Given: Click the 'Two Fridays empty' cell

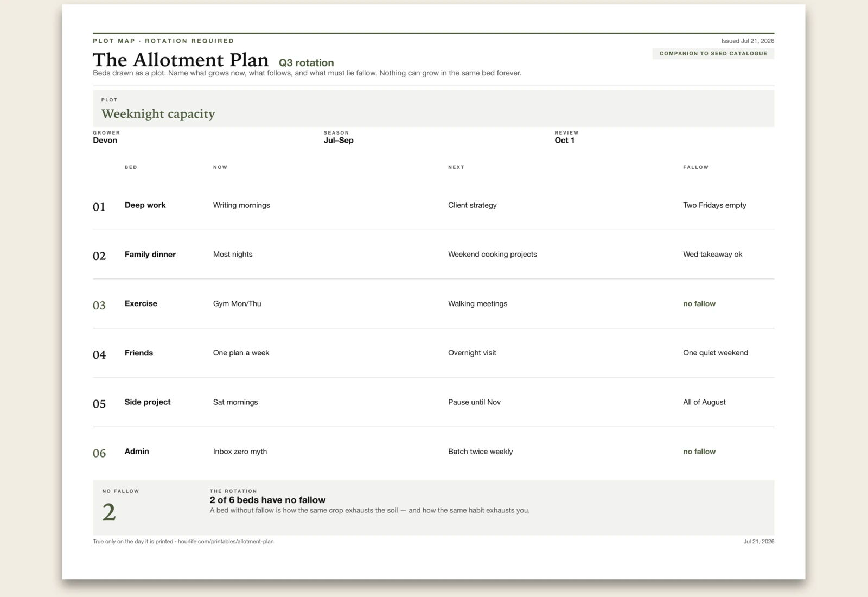Looking at the screenshot, I should (x=714, y=205).
